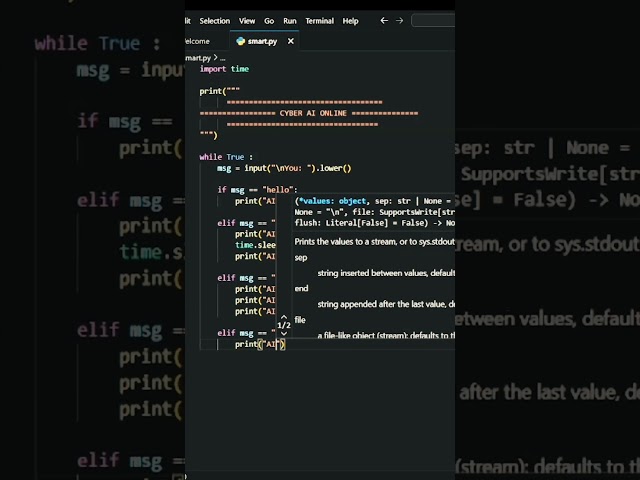Click the Go Back arrow
The image size is (640, 480).
tap(384, 20)
